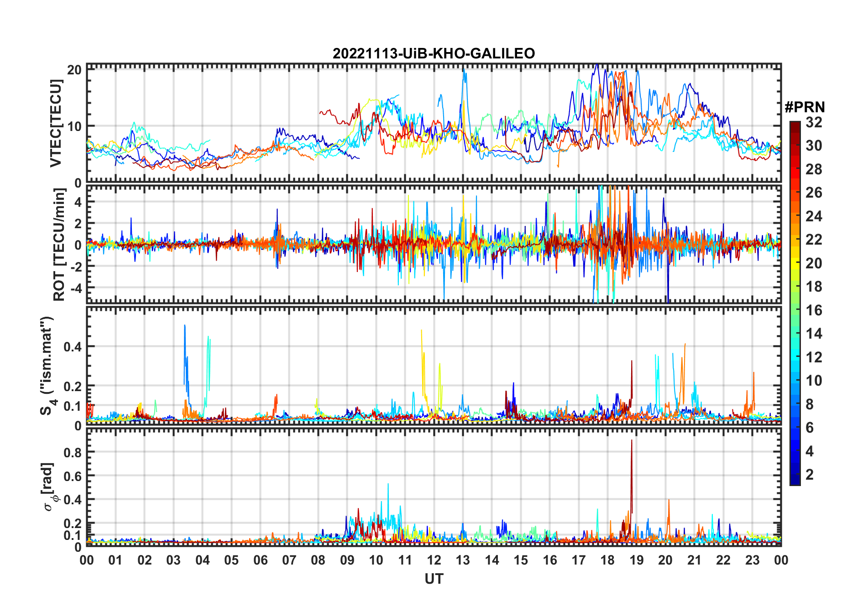Pick colorbar tick label 10

(814, 381)
